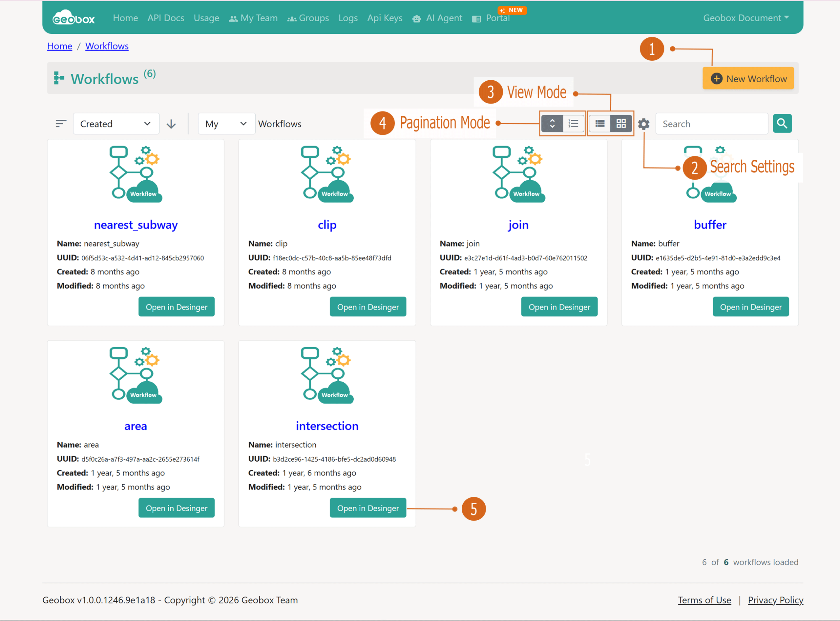
Task: Open the Portal page
Action: (x=491, y=18)
